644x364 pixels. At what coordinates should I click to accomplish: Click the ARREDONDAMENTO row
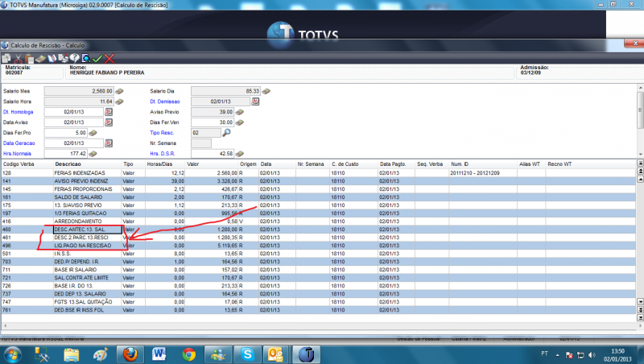point(318,221)
